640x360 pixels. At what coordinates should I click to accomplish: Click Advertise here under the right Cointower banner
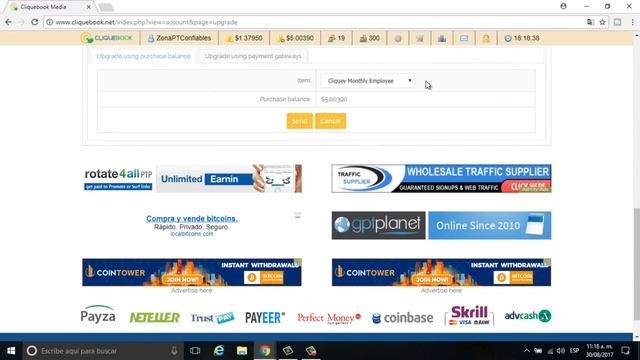coord(441,291)
